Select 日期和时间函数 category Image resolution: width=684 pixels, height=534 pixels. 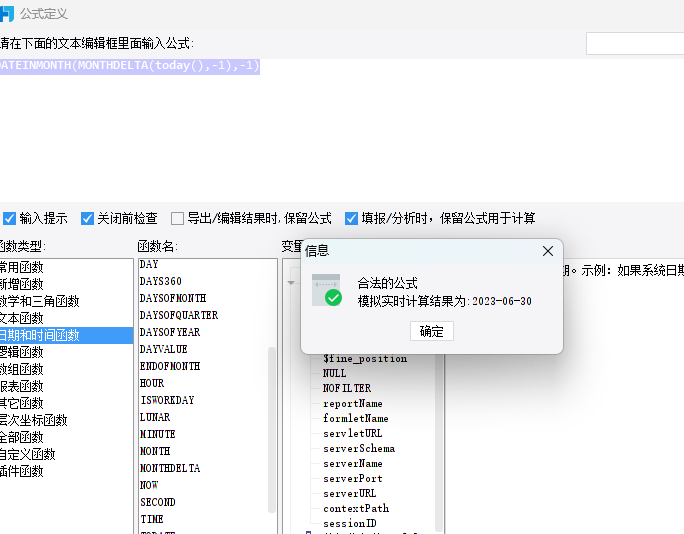pos(66,335)
